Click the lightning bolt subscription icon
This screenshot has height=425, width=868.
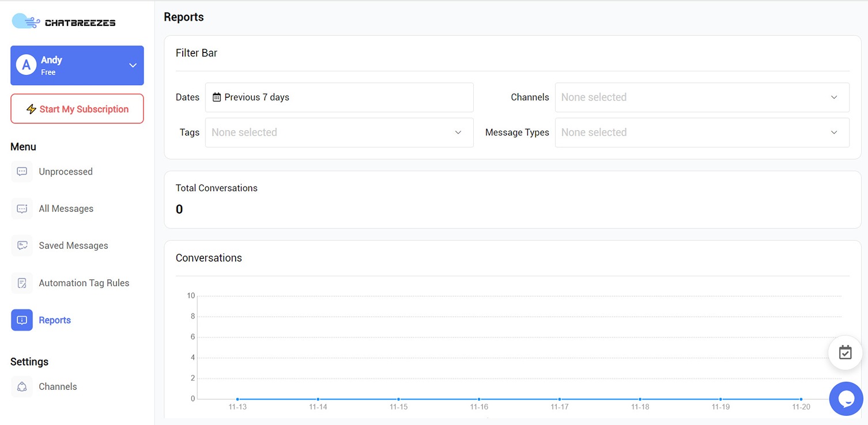pyautogui.click(x=32, y=109)
